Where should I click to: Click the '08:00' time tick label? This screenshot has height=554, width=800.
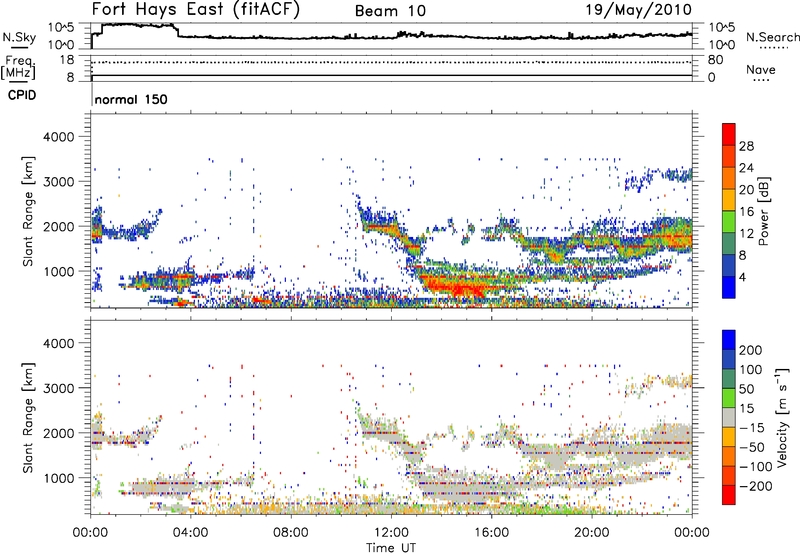tap(291, 533)
